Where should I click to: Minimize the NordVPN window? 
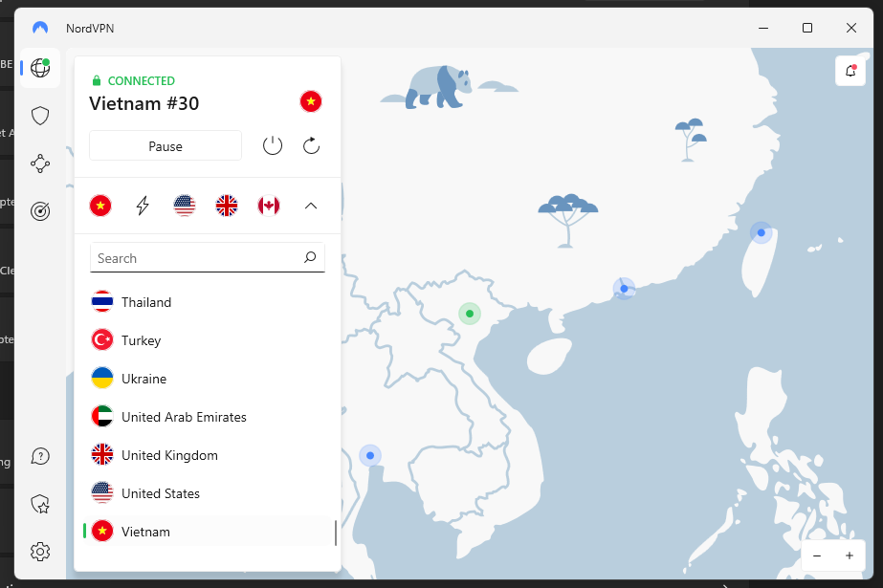coord(763,28)
